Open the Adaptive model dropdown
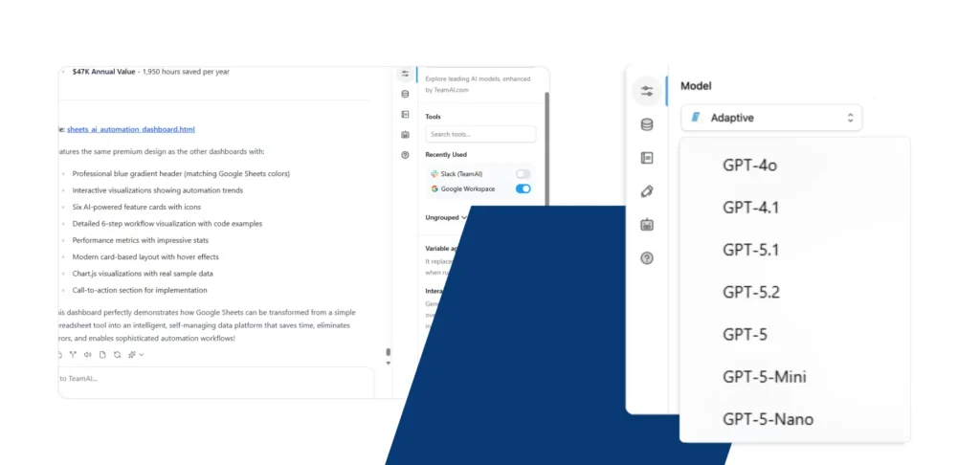The height and width of the screenshot is (465, 980). (x=771, y=118)
